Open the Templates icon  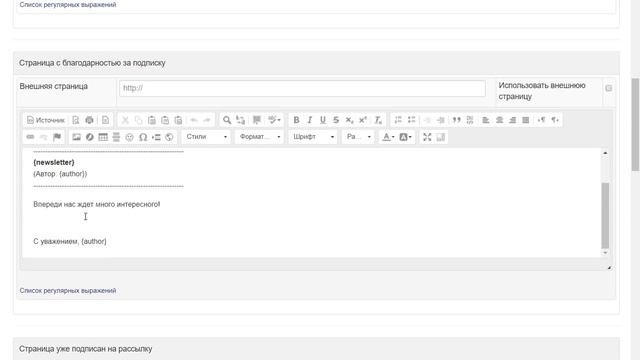(x=105, y=120)
